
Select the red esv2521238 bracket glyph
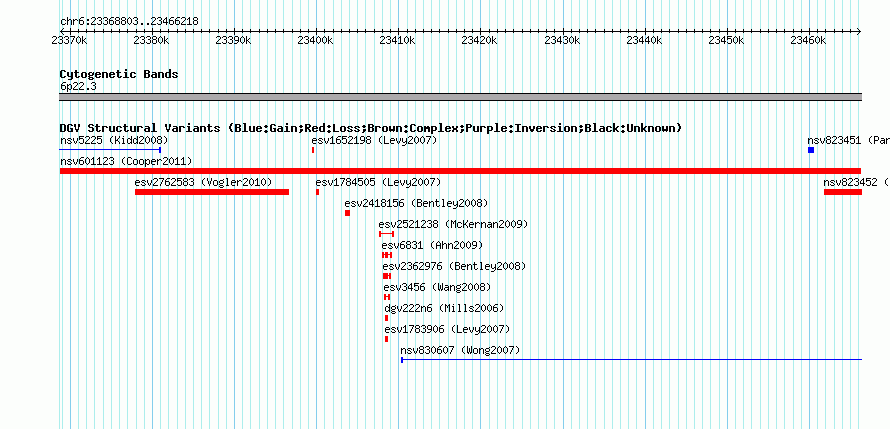[x=387, y=234]
